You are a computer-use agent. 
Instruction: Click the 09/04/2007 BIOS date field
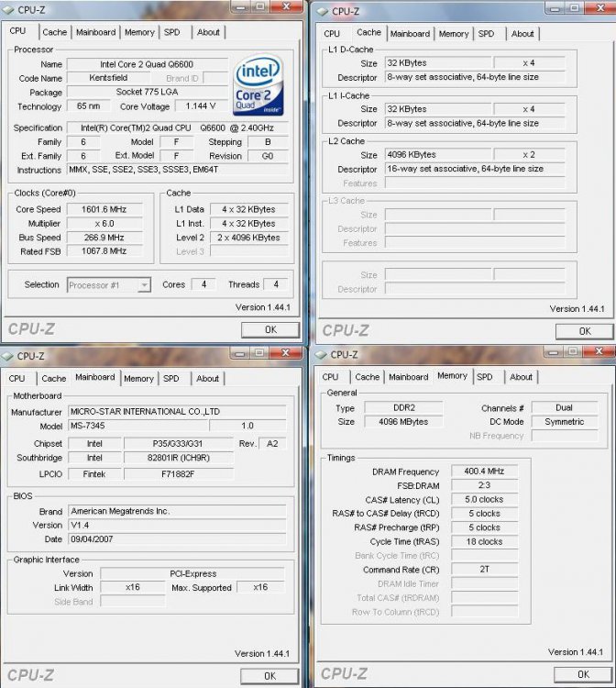[177, 539]
